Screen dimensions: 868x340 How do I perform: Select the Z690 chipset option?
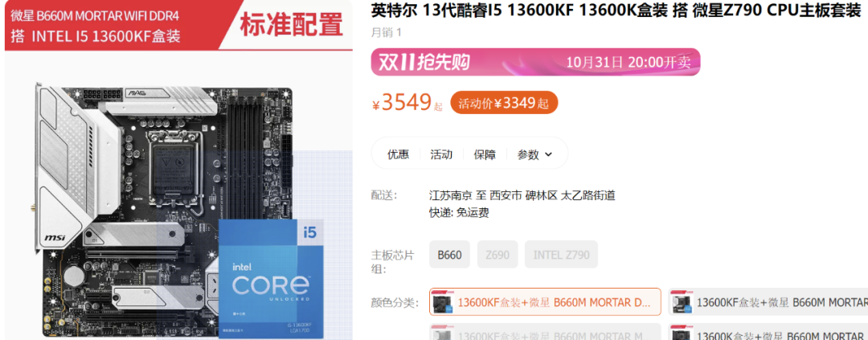(497, 255)
